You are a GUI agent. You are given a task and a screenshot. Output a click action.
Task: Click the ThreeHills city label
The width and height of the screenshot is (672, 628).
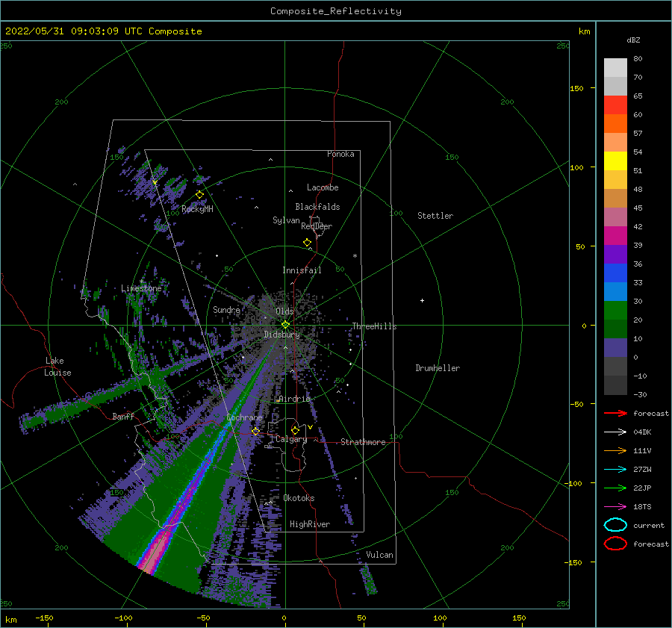(x=374, y=326)
